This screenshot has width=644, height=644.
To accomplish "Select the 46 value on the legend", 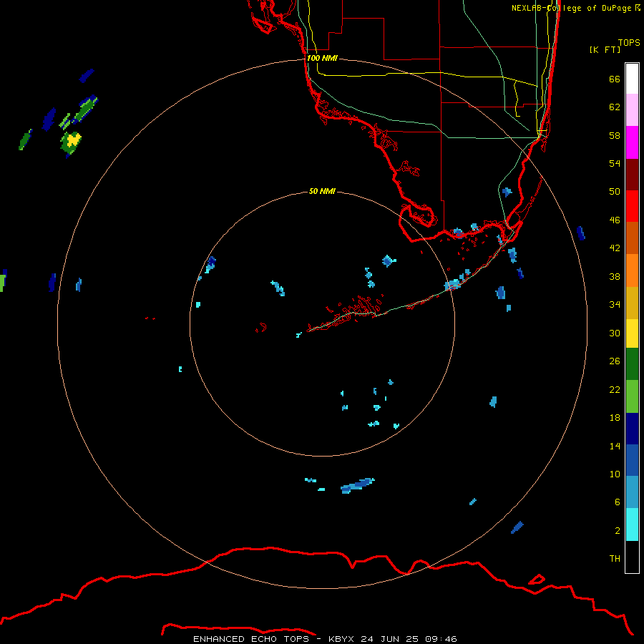I will tap(615, 220).
